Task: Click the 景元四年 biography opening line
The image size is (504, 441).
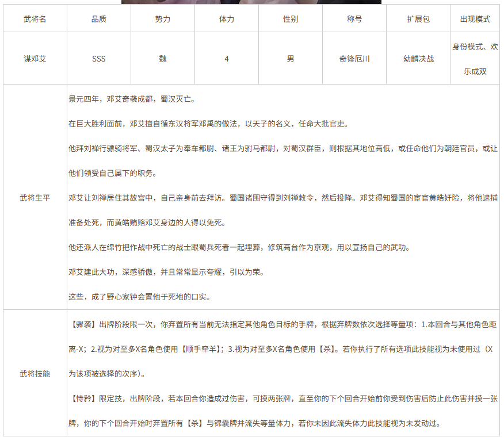Action: (132, 99)
